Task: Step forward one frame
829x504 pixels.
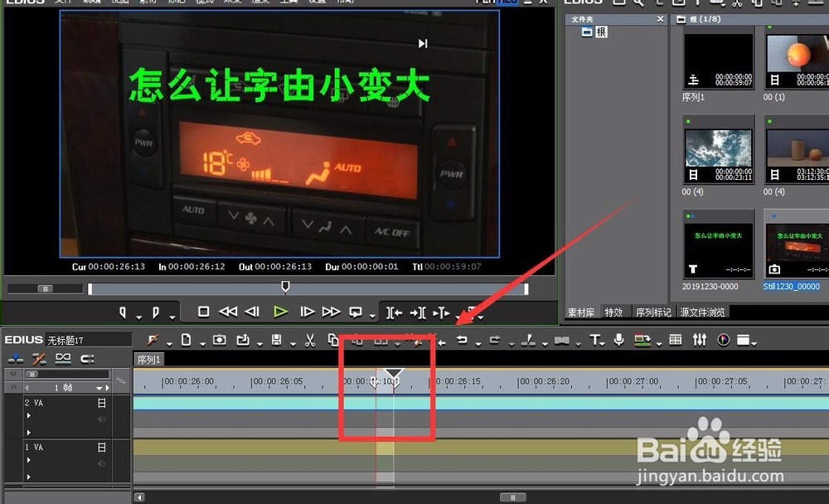Action: pos(307,312)
